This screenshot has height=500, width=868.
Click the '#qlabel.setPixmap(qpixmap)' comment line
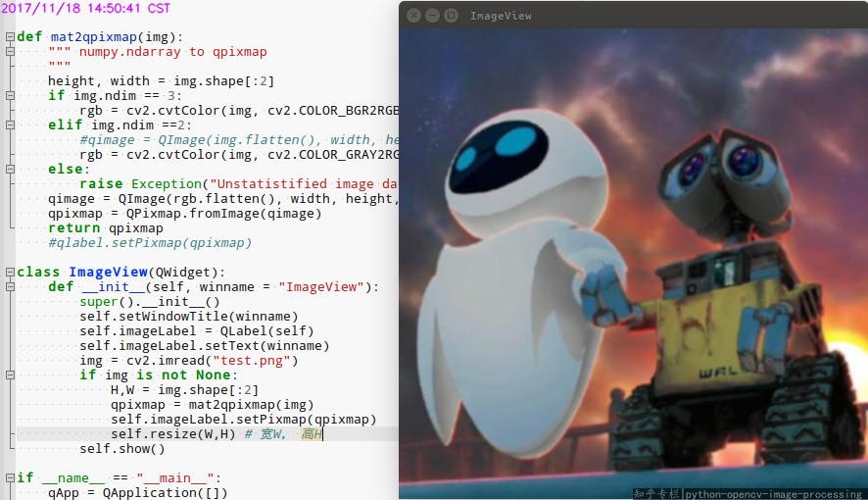click(x=150, y=242)
